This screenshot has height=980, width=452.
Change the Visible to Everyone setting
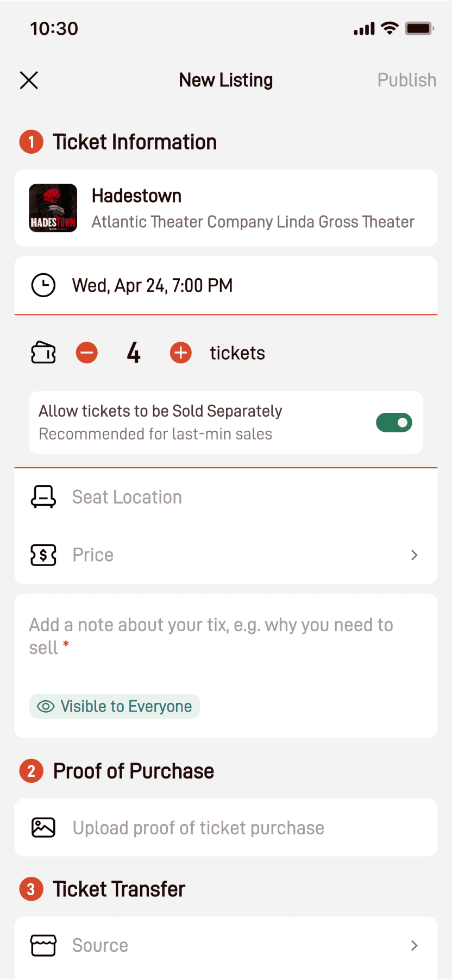click(x=115, y=706)
